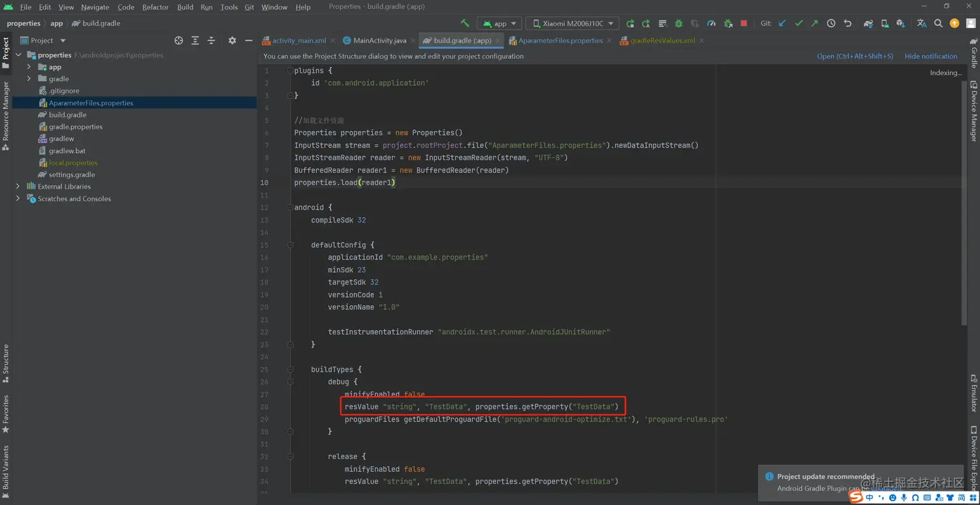Select opened file with crosshair icon
This screenshot has height=505, width=980.
(179, 40)
